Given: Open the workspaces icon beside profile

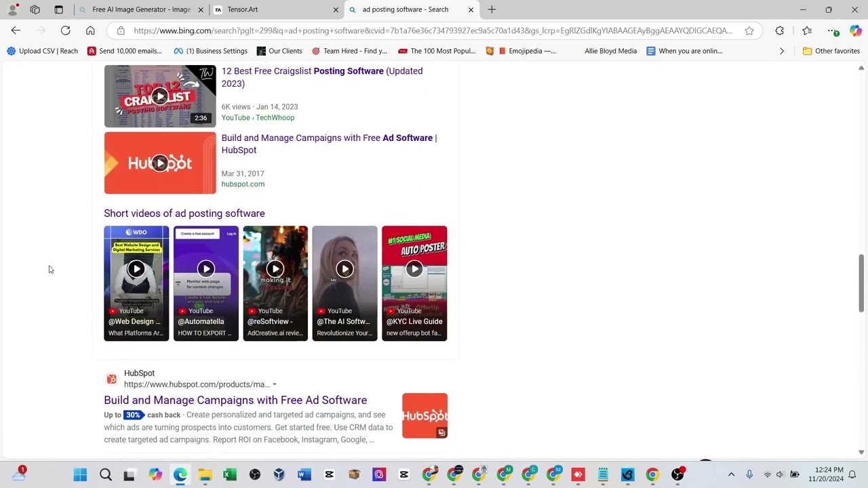Looking at the screenshot, I should tap(35, 9).
